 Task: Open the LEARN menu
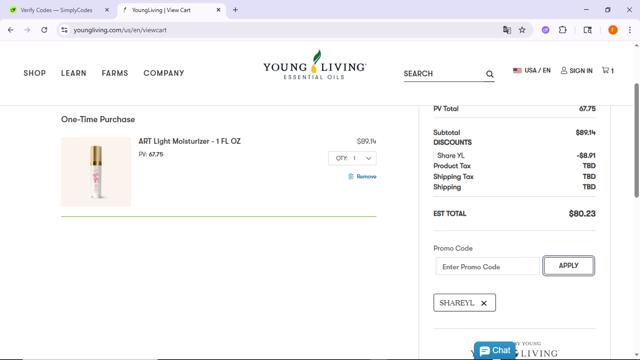click(74, 73)
